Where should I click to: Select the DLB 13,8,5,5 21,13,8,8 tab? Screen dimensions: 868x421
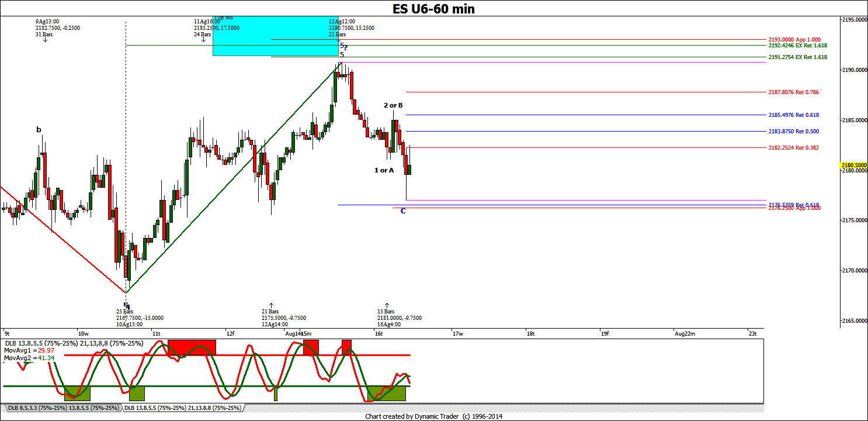pyautogui.click(x=182, y=408)
